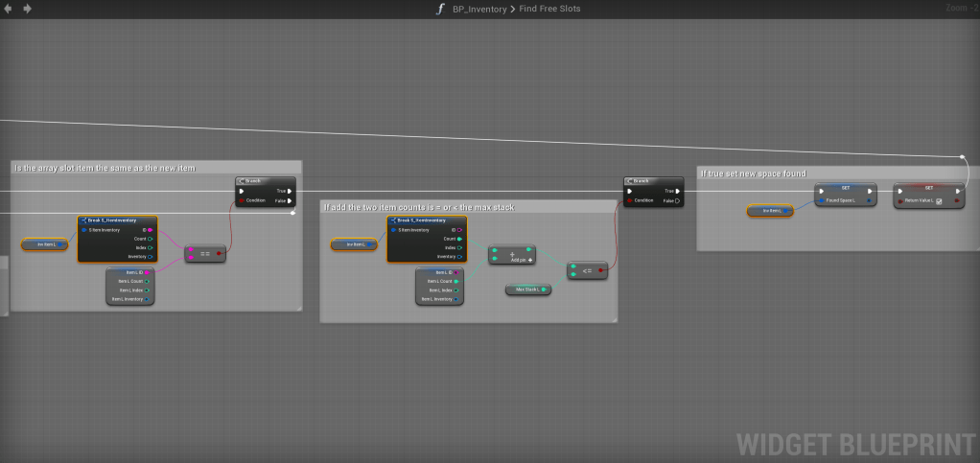Select the Found Space L SET node

pyautogui.click(x=845, y=189)
